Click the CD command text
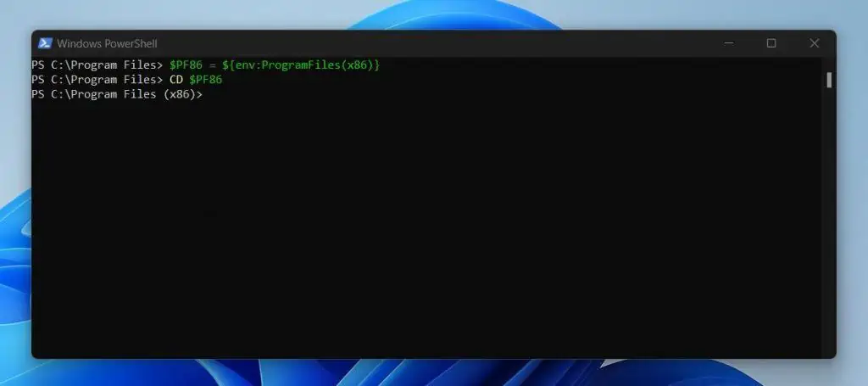The width and height of the screenshot is (868, 386). 176,80
